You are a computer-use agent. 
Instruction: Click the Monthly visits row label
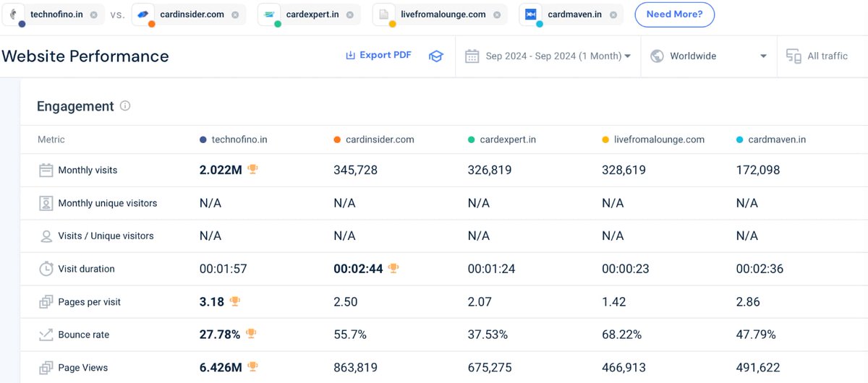tap(88, 171)
